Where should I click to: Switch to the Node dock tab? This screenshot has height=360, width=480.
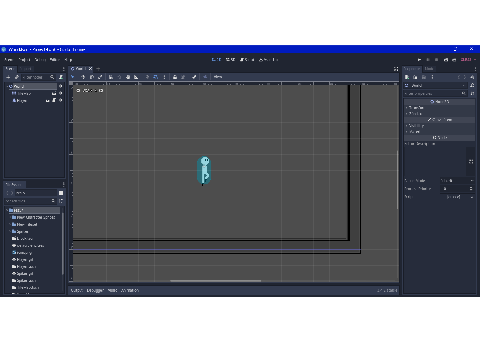[429, 69]
